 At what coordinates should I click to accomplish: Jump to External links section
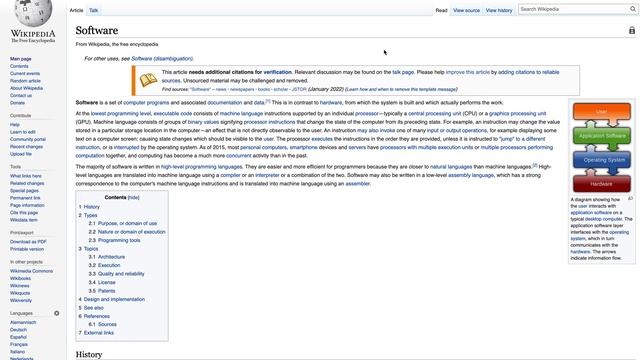(99, 333)
